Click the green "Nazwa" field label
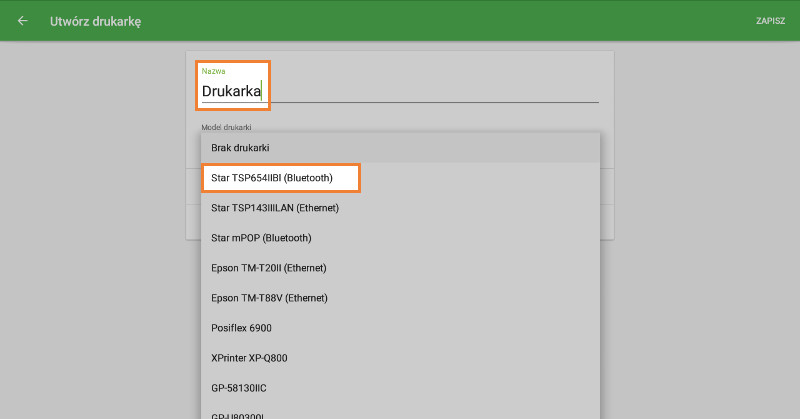 213,72
